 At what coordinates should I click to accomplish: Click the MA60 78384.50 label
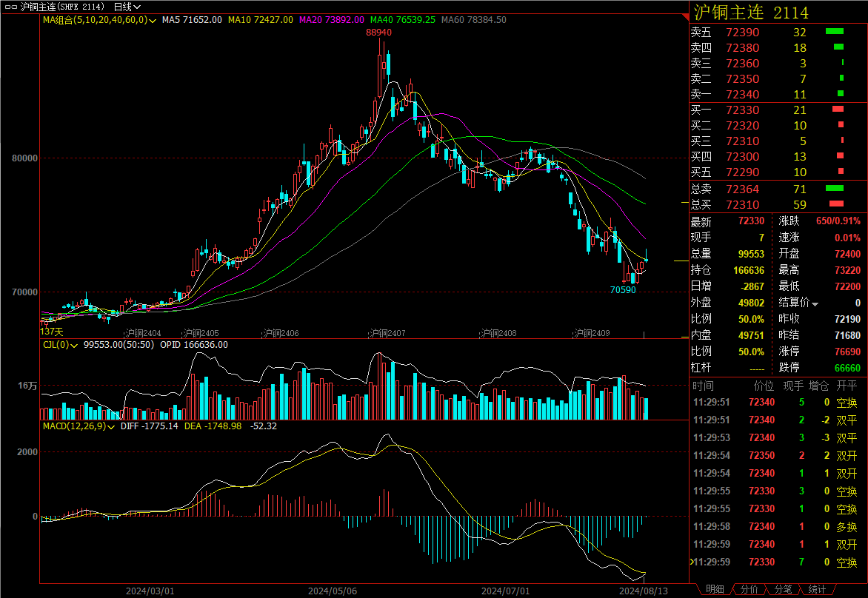coord(474,20)
